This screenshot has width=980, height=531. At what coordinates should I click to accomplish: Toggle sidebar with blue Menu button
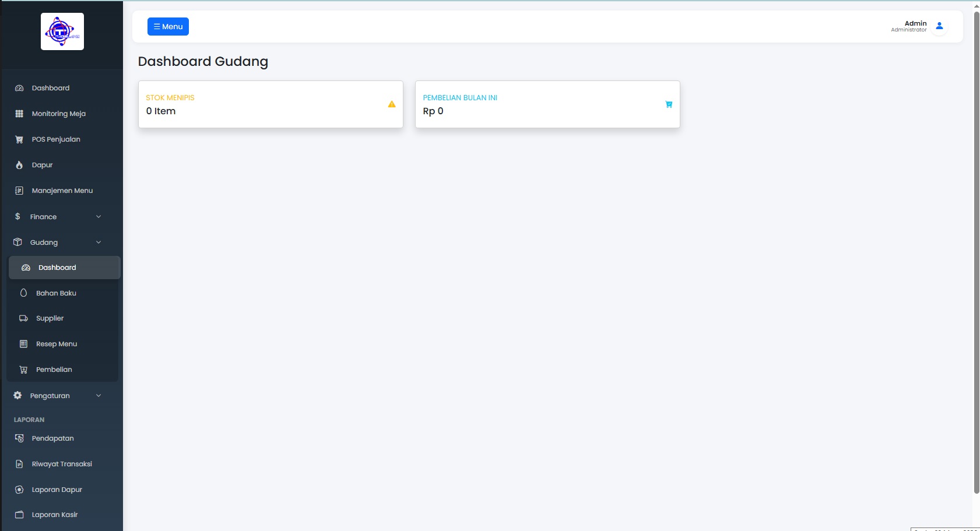[x=168, y=27]
